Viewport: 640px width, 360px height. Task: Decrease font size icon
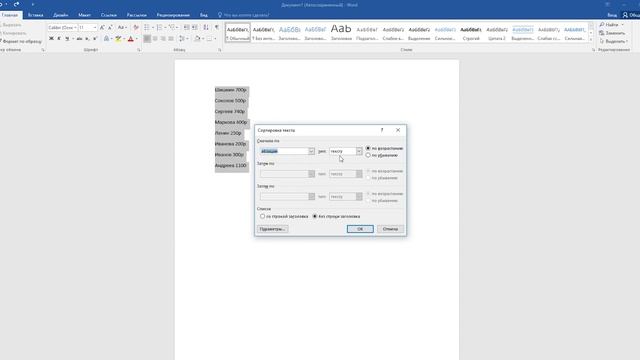tap(110, 27)
